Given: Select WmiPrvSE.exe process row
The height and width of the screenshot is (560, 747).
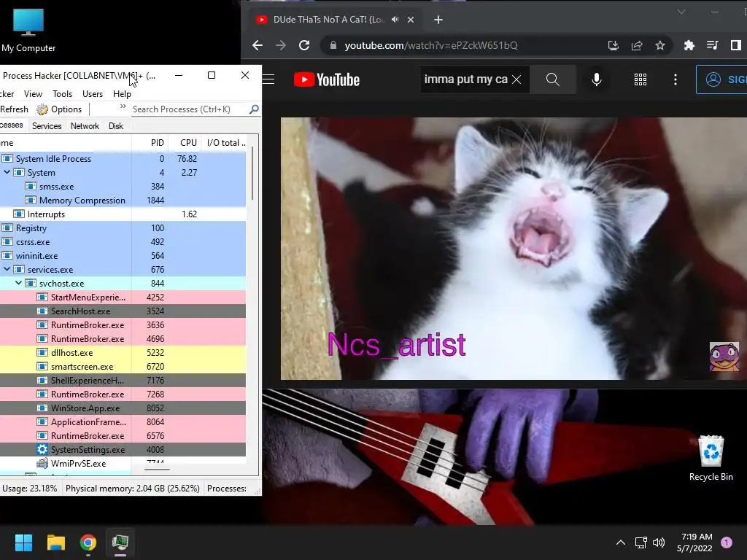Looking at the screenshot, I should tap(123, 463).
